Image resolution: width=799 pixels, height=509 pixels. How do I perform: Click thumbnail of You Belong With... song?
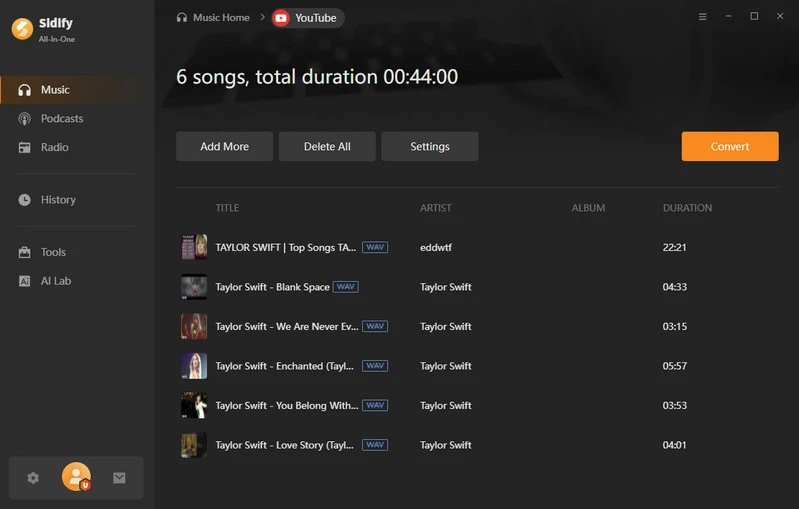pos(194,406)
